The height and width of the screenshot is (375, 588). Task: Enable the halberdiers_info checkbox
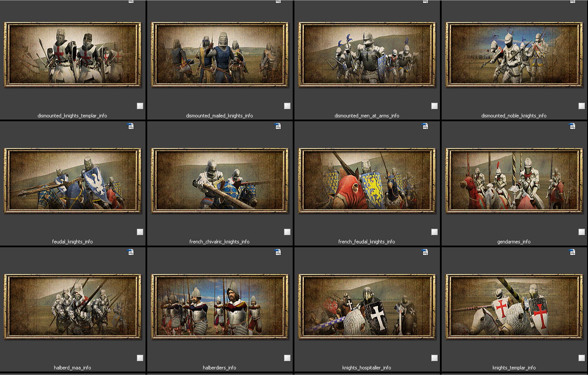coord(287,358)
